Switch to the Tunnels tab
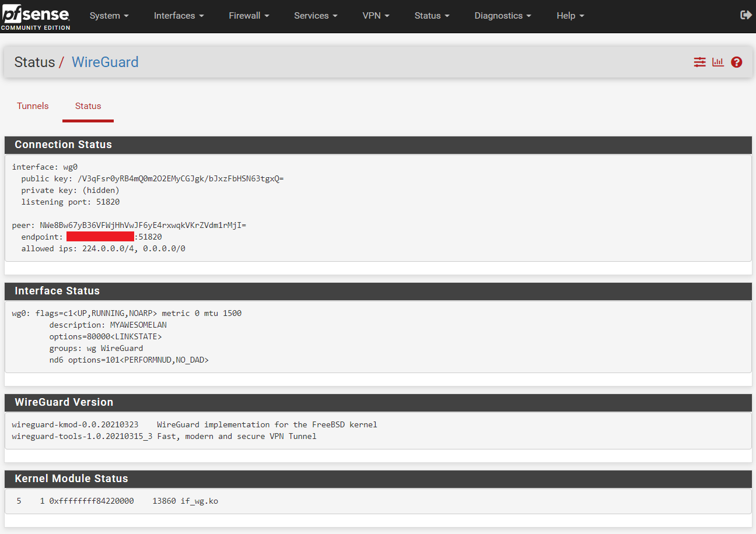Screen dimensions: 756x534 (33, 106)
